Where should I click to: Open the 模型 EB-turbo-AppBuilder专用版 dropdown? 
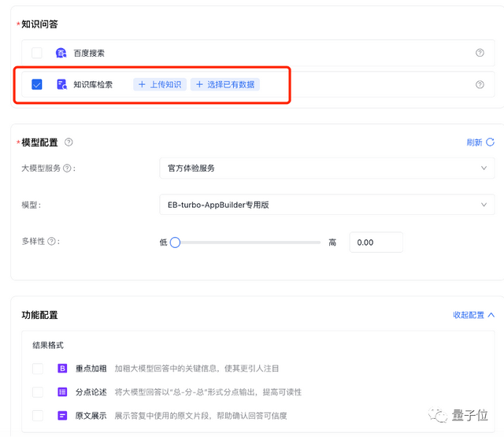coord(326,205)
